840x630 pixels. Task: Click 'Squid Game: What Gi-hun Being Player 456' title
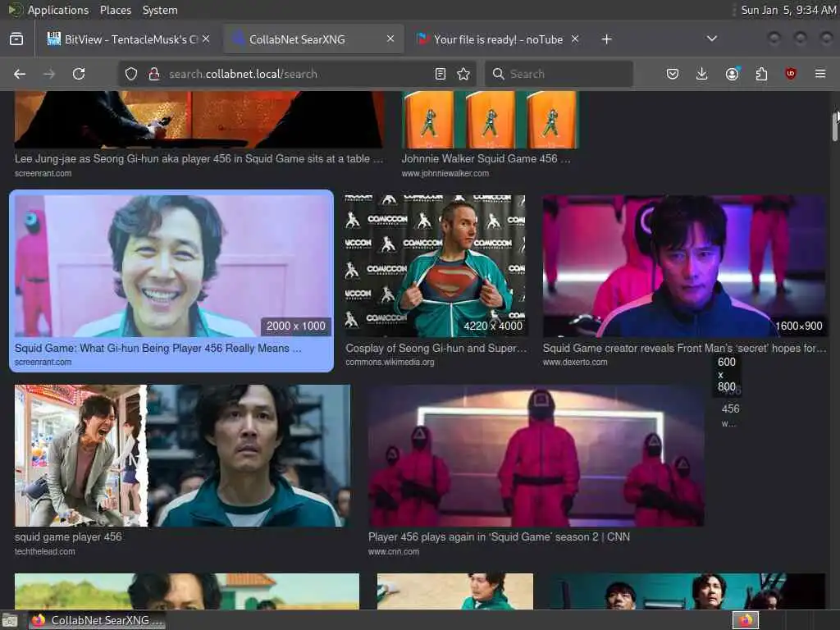tap(158, 348)
